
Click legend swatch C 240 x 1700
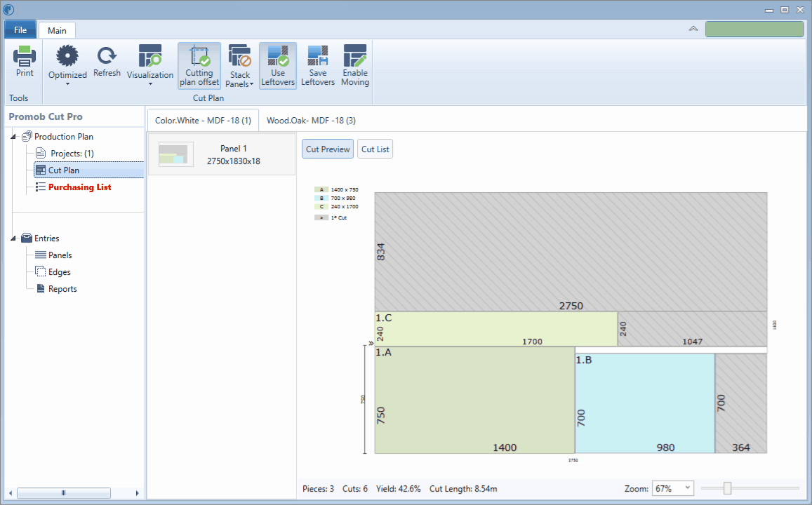[x=321, y=206]
